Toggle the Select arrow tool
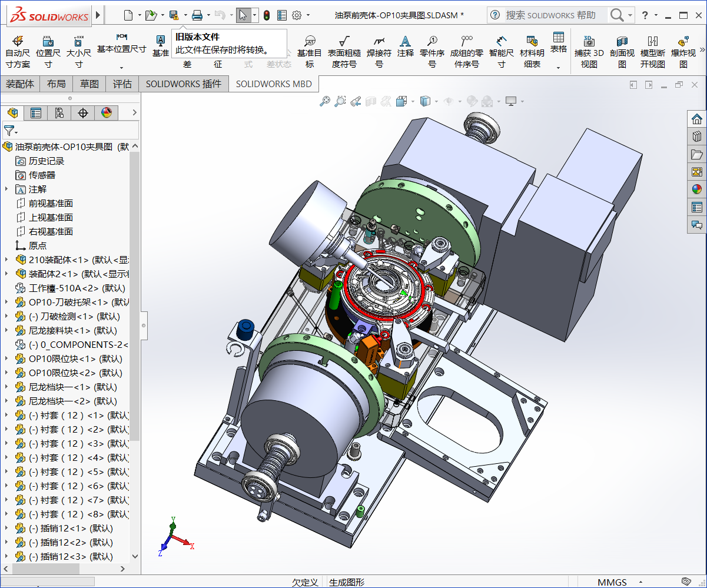The width and height of the screenshot is (707, 588). click(x=244, y=15)
